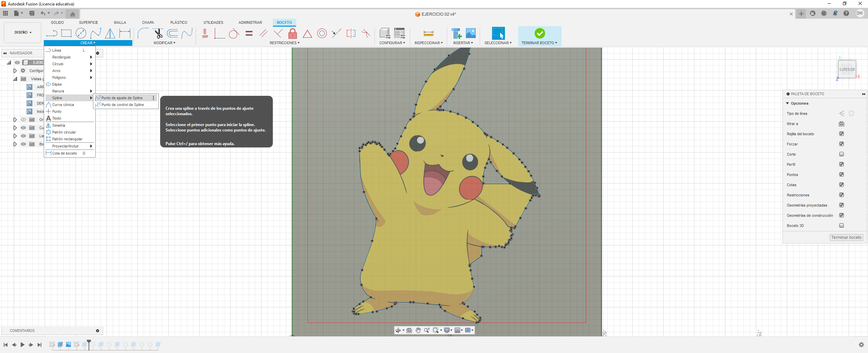Select the Line tool in toolbar

(52, 33)
